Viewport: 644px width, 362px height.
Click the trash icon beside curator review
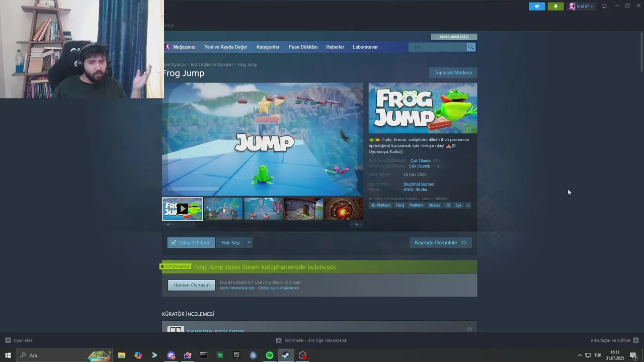(x=469, y=329)
